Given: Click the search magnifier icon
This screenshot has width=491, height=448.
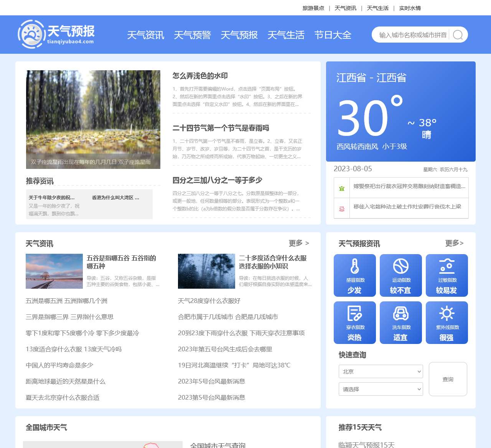Looking at the screenshot, I should 458,35.
